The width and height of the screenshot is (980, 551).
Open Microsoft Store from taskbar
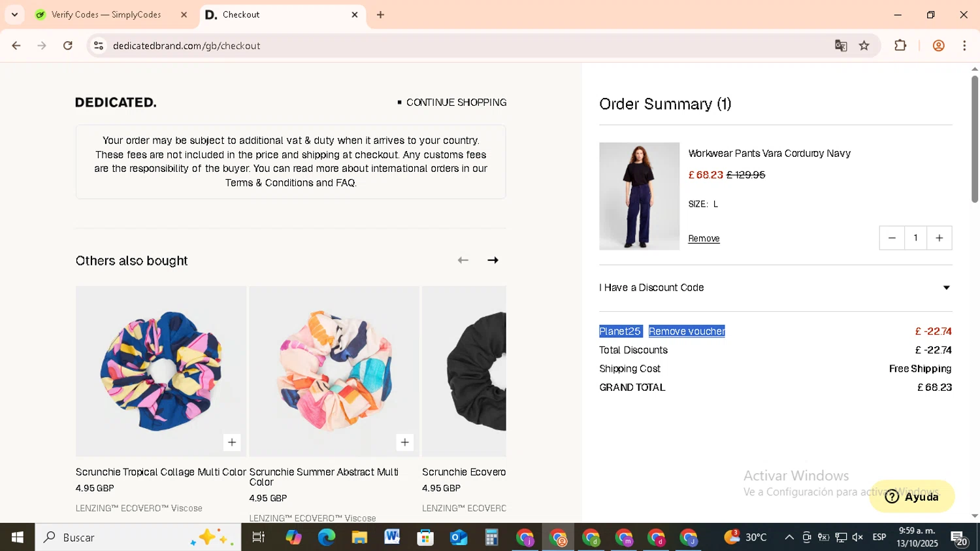tap(425, 537)
